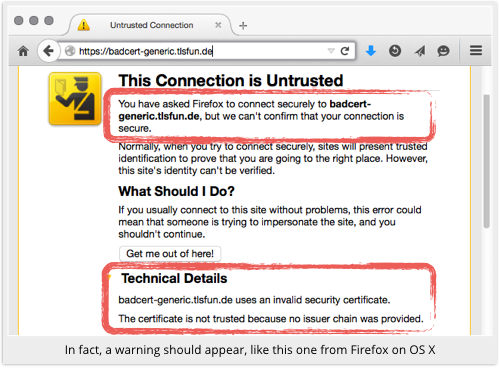Go back with the back arrow button
Viewport: 499px width, 368px height.
(48, 51)
